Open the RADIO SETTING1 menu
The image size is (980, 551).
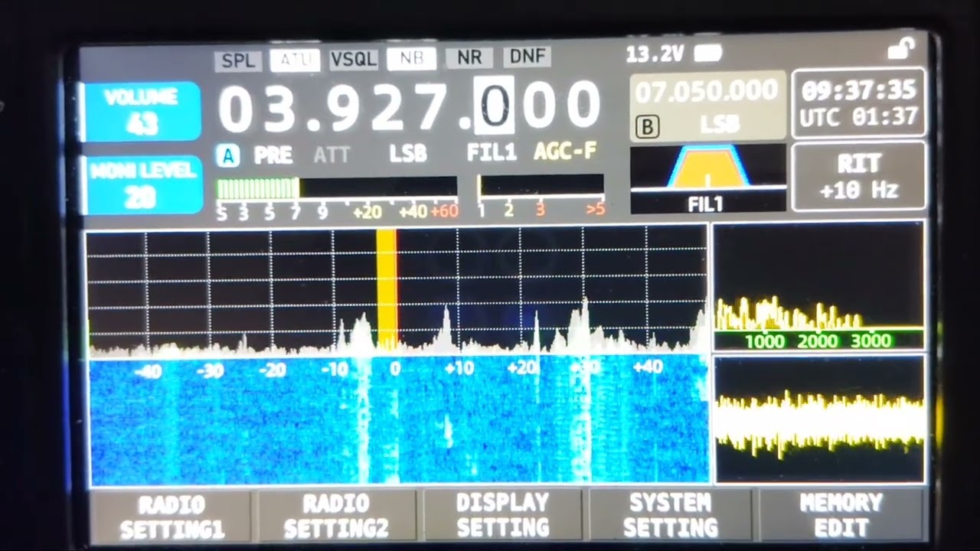coord(172,516)
